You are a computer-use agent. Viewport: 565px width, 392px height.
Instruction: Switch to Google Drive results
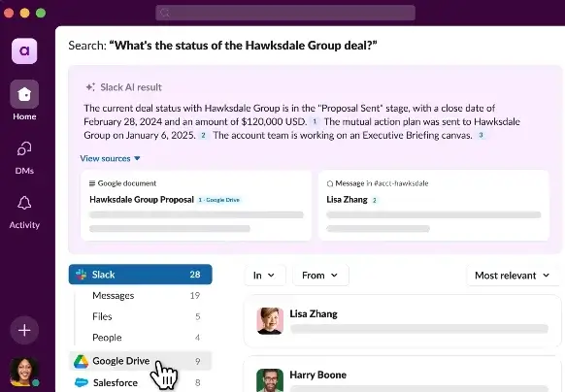pyautogui.click(x=140, y=361)
